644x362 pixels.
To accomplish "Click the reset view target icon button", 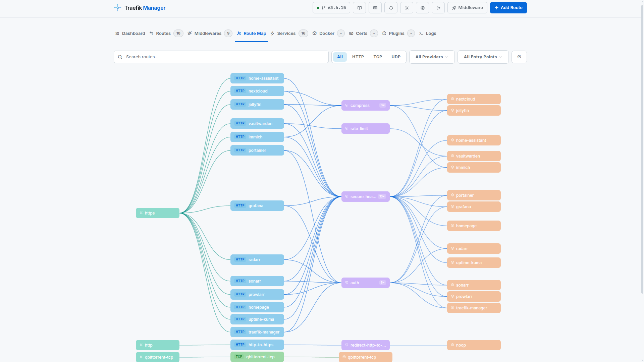I will point(519,57).
